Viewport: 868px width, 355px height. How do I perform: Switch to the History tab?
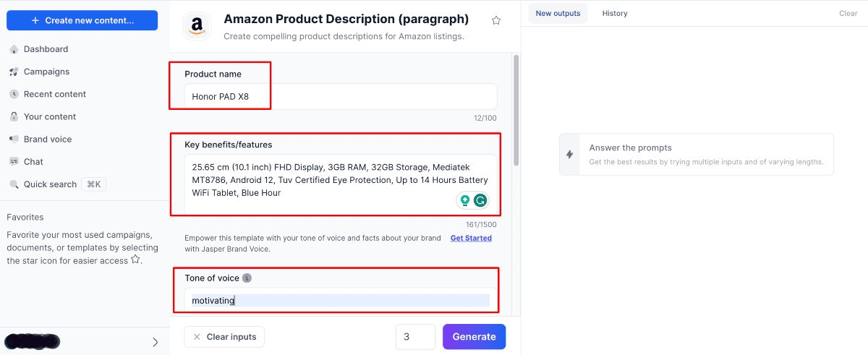(x=615, y=13)
